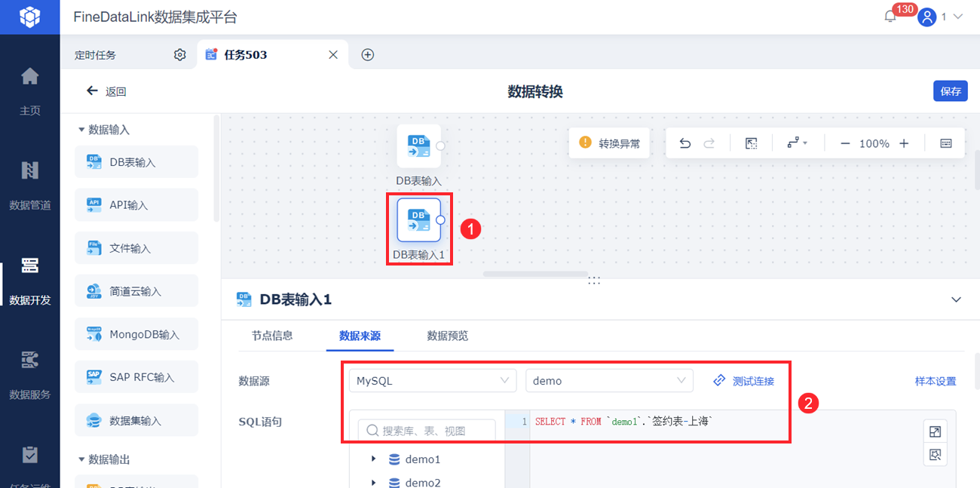Pick the API输入 operator in sidebar
The height and width of the screenshot is (488, 980).
click(x=136, y=205)
